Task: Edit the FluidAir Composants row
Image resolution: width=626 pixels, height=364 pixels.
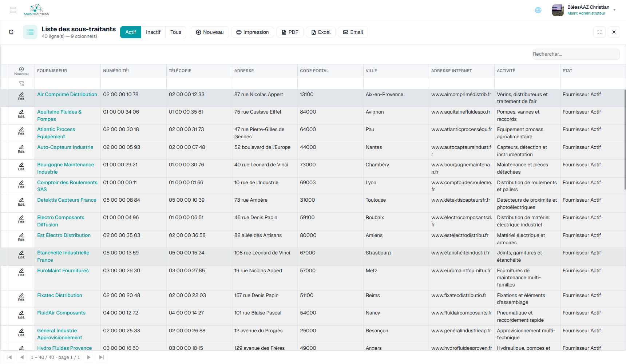Action: pyautogui.click(x=21, y=314)
